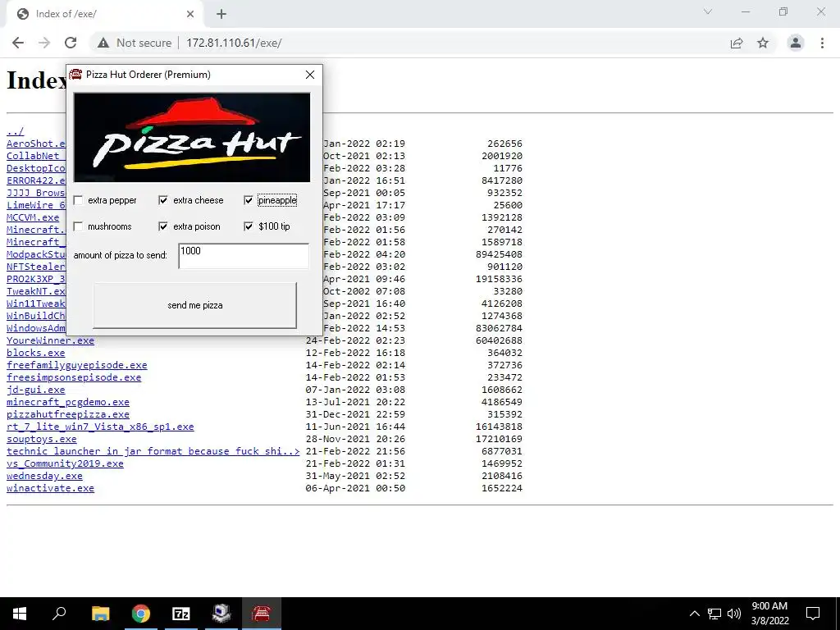The width and height of the screenshot is (840, 630).
Task: Select the Index of /exe/ tab
Action: pyautogui.click(x=104, y=15)
